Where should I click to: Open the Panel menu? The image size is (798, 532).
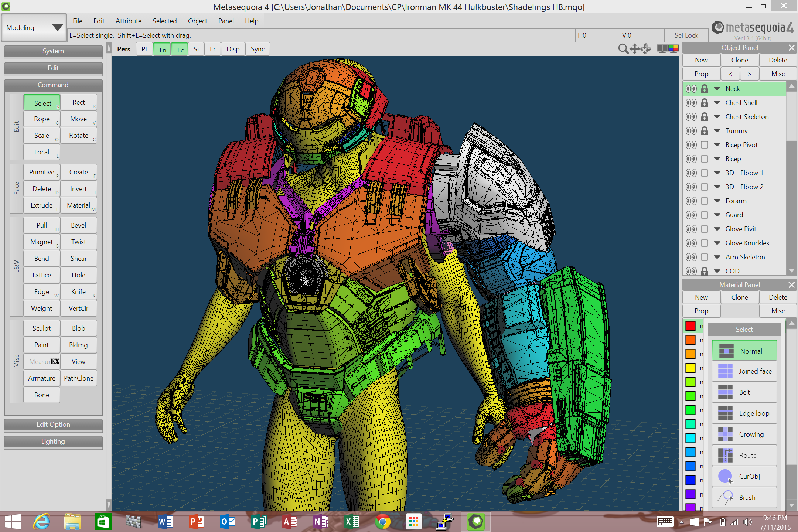226,21
